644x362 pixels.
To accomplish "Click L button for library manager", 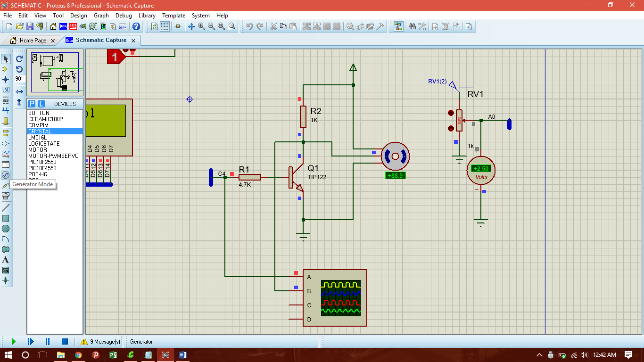I will coord(41,104).
